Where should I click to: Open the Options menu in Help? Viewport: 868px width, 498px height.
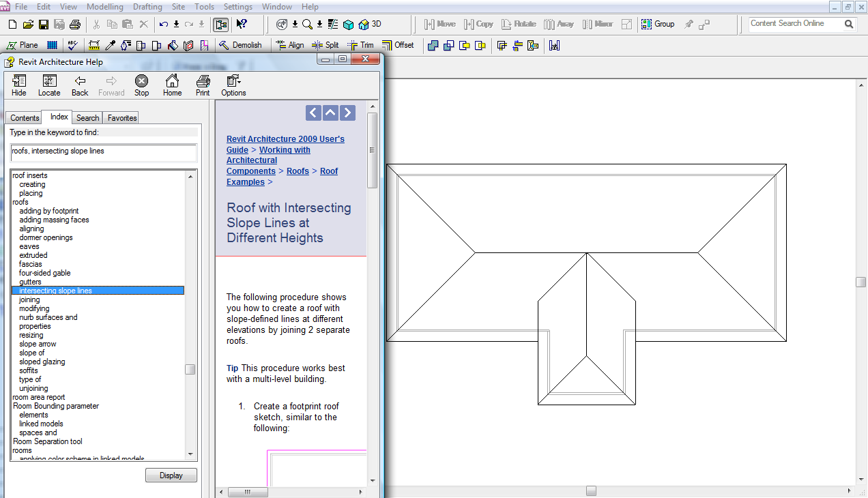click(233, 85)
